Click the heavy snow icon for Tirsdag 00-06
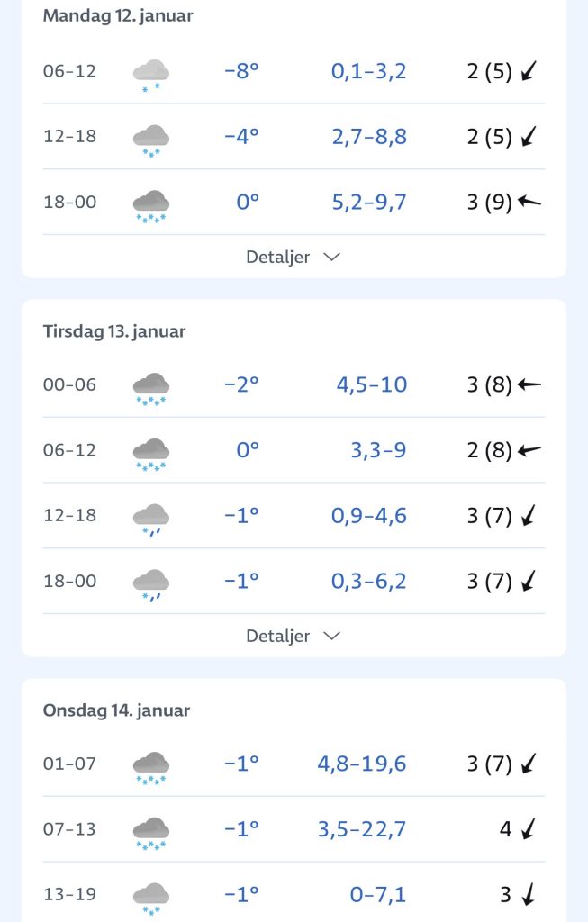The image size is (588, 922). point(150,387)
